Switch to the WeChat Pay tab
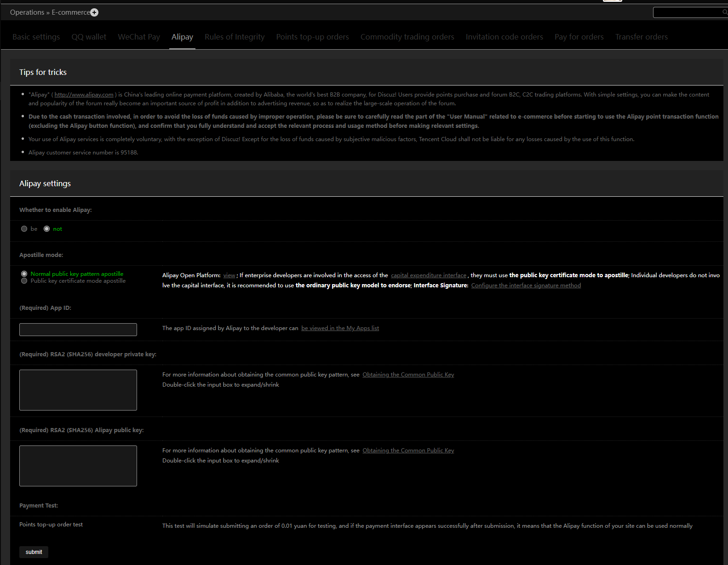 [x=139, y=37]
